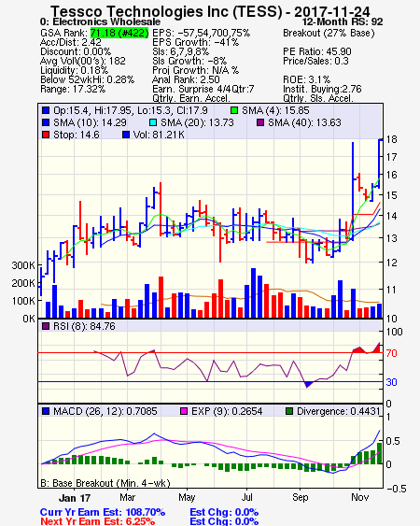Click the 'ROE: 3.1%' value
The width and height of the screenshot is (420, 526).
(306, 79)
